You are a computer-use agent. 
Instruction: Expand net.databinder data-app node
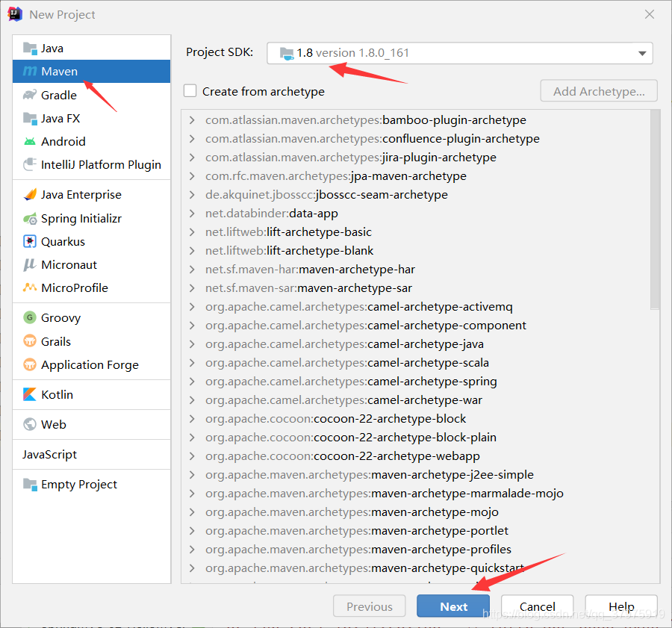tap(192, 214)
